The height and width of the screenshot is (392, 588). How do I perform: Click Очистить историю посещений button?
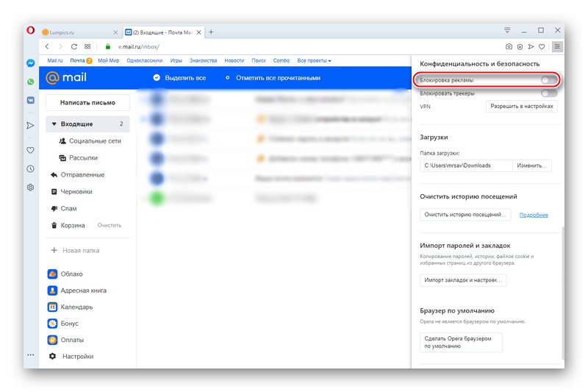(x=465, y=215)
